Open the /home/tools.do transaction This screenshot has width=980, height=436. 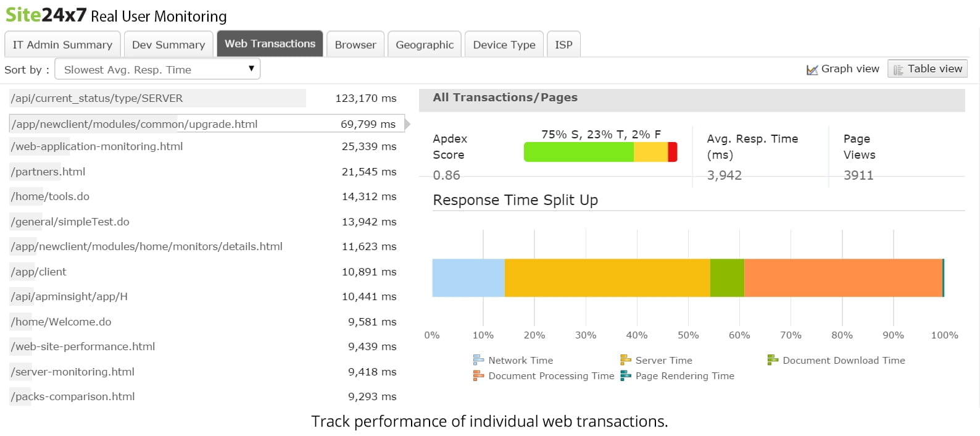[x=50, y=196]
